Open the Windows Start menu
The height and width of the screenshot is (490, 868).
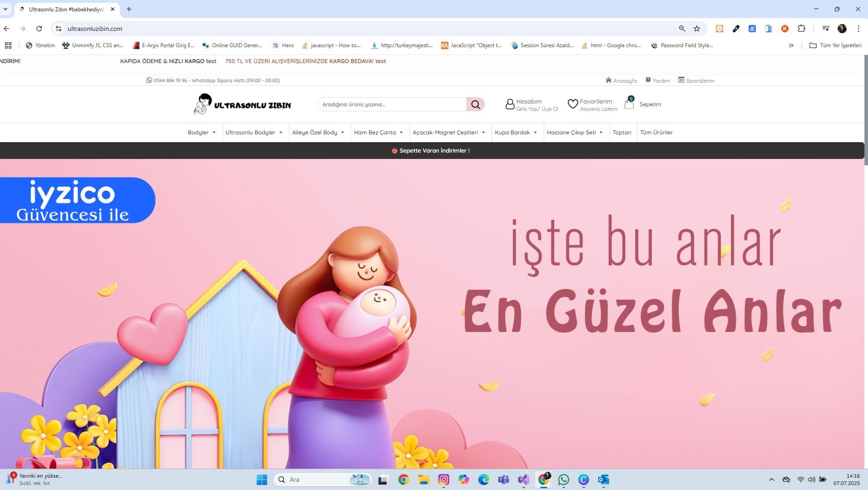coord(262,480)
